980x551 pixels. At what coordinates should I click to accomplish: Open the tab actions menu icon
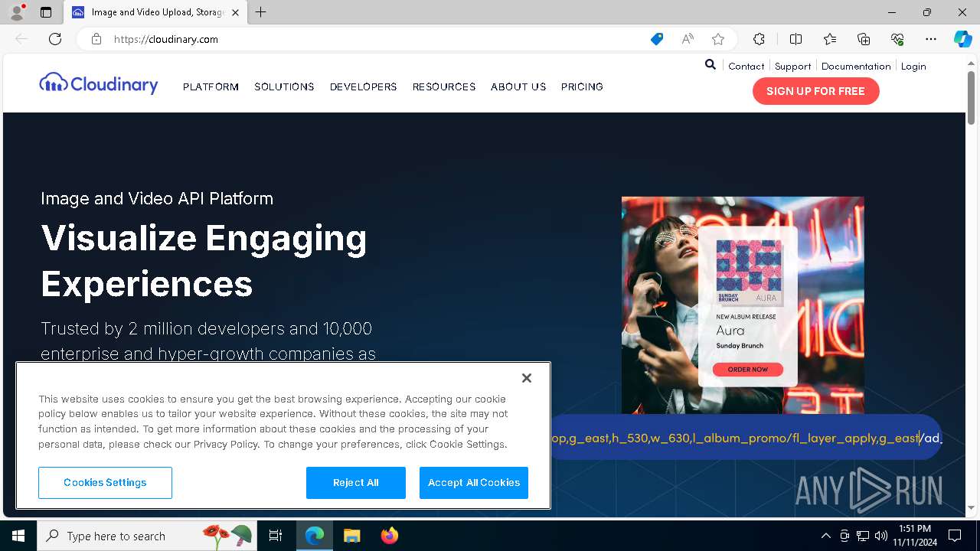[x=46, y=12]
